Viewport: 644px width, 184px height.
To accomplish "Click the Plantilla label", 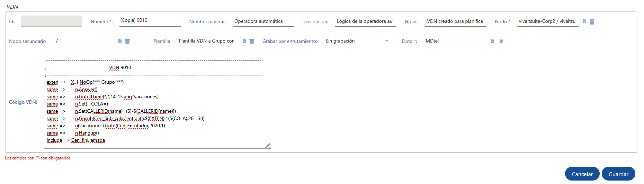I will 162,41.
